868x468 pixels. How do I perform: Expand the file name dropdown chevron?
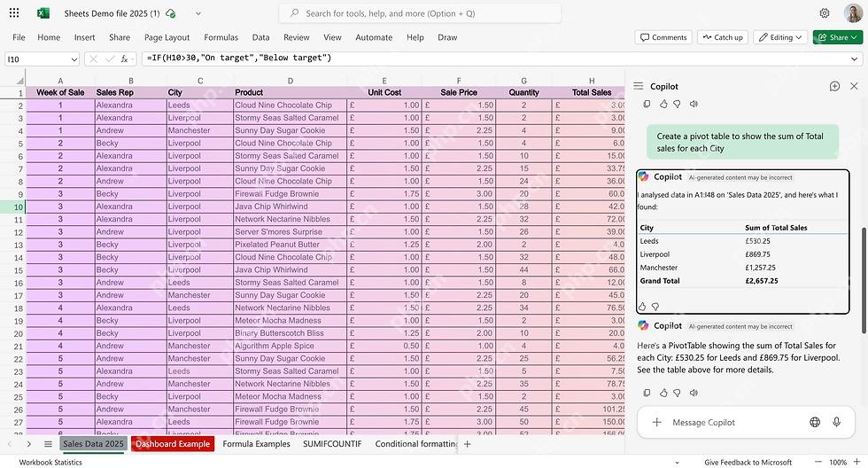coord(198,13)
